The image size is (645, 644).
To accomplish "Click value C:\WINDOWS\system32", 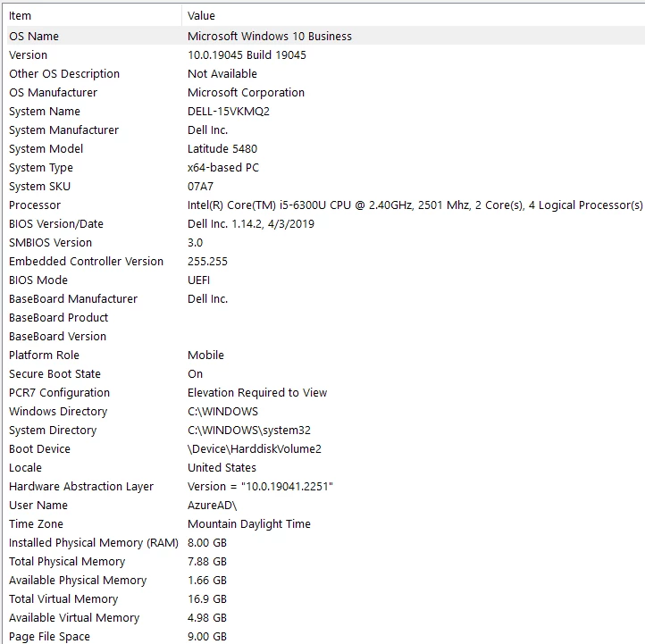I will tap(249, 431).
